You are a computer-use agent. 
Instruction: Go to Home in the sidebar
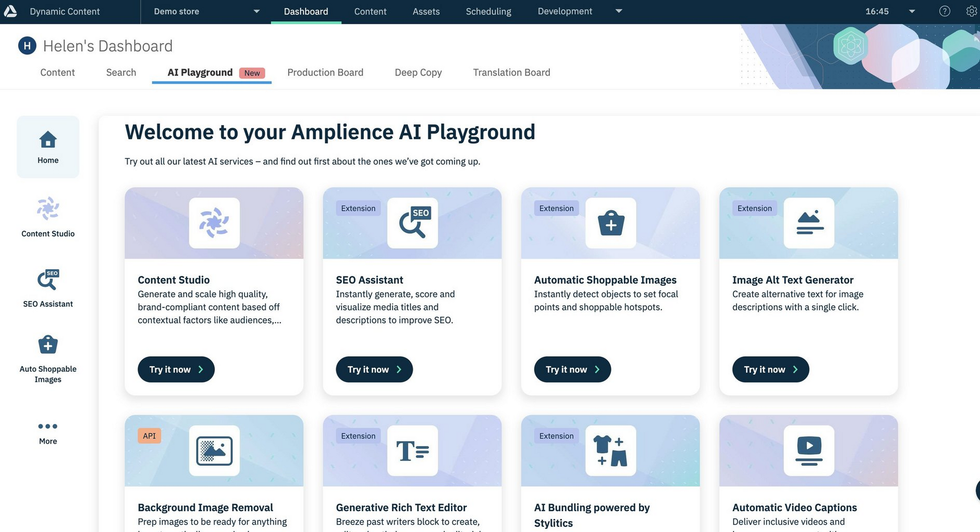point(48,147)
